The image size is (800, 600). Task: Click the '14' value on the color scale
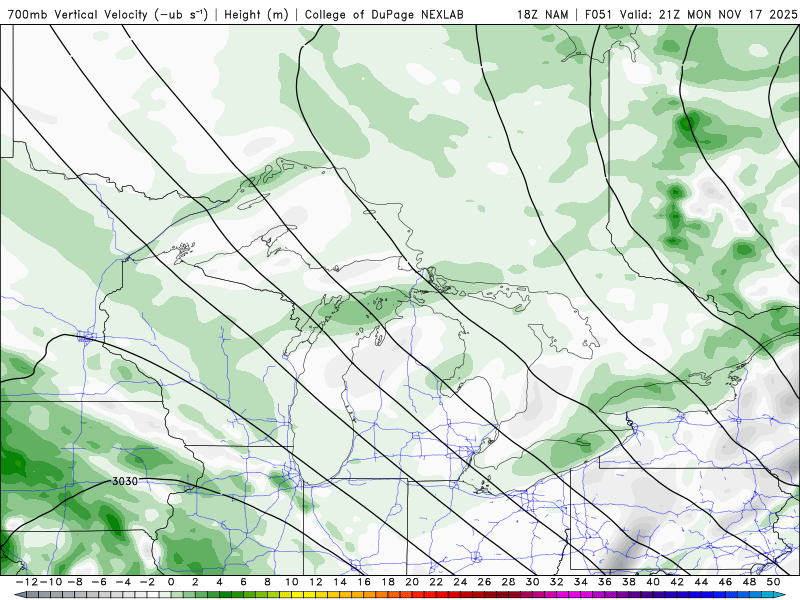[340, 582]
